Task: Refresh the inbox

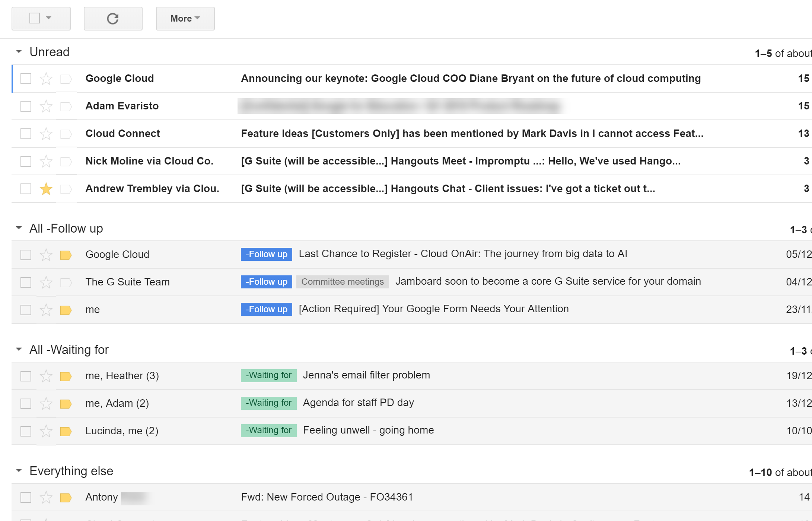Action: coord(113,19)
